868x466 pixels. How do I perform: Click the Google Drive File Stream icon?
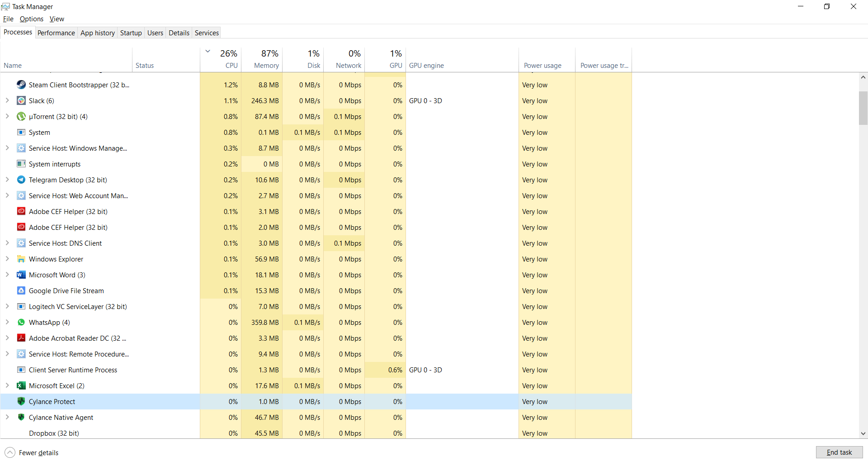point(21,290)
